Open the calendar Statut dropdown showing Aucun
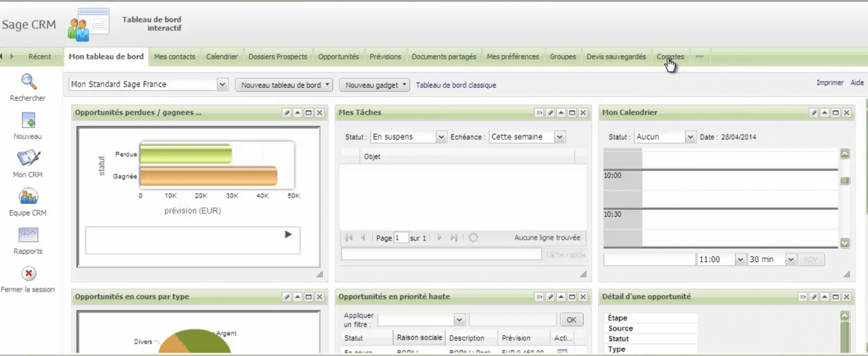This screenshot has width=868, height=356. tap(690, 137)
